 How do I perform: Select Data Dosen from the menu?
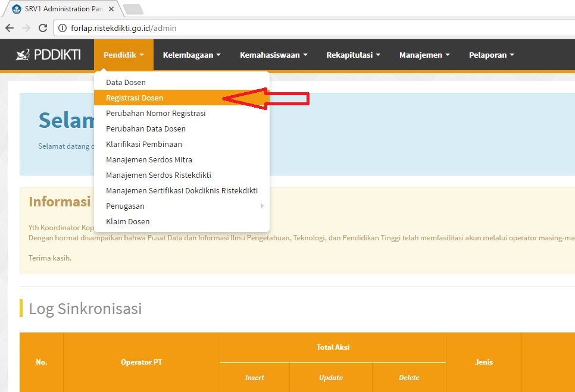pyautogui.click(x=126, y=82)
